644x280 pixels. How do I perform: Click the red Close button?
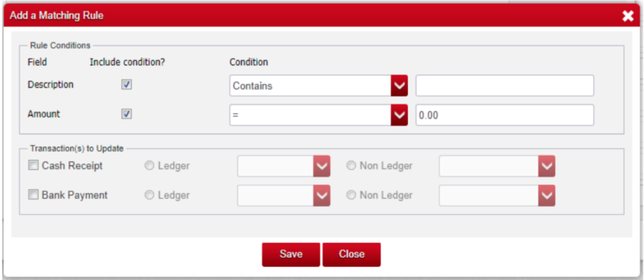pos(351,254)
